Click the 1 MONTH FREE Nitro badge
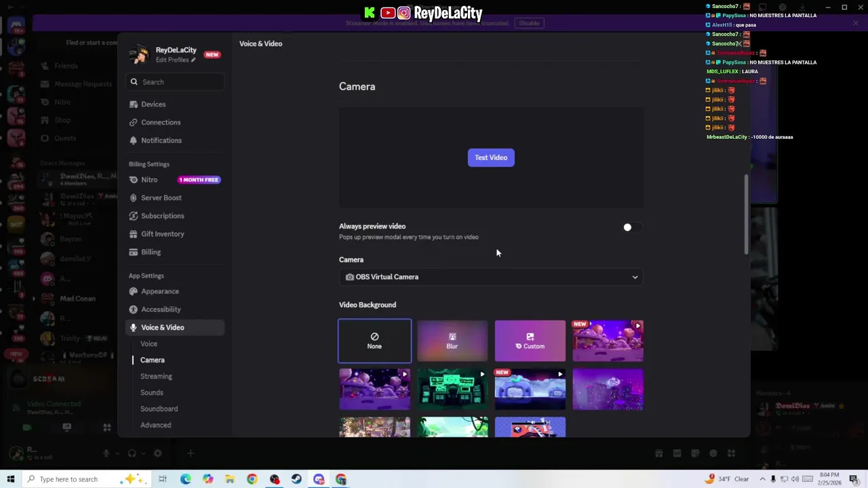Screen dimensions: 868x488 coord(199,180)
